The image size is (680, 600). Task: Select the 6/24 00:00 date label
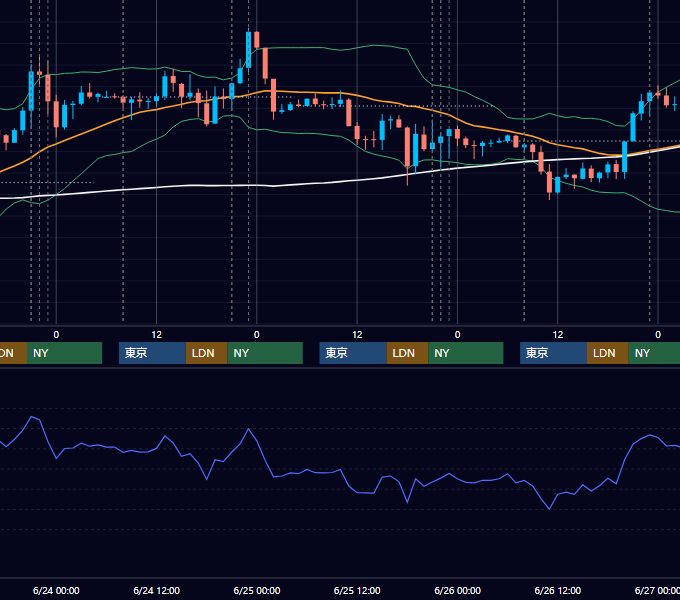click(x=56, y=590)
